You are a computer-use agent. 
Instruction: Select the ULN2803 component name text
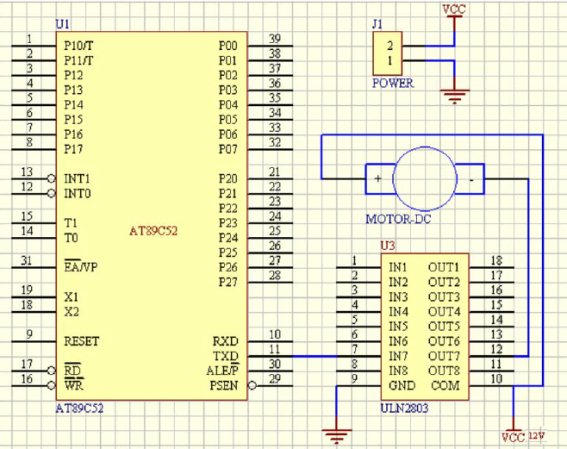(404, 409)
